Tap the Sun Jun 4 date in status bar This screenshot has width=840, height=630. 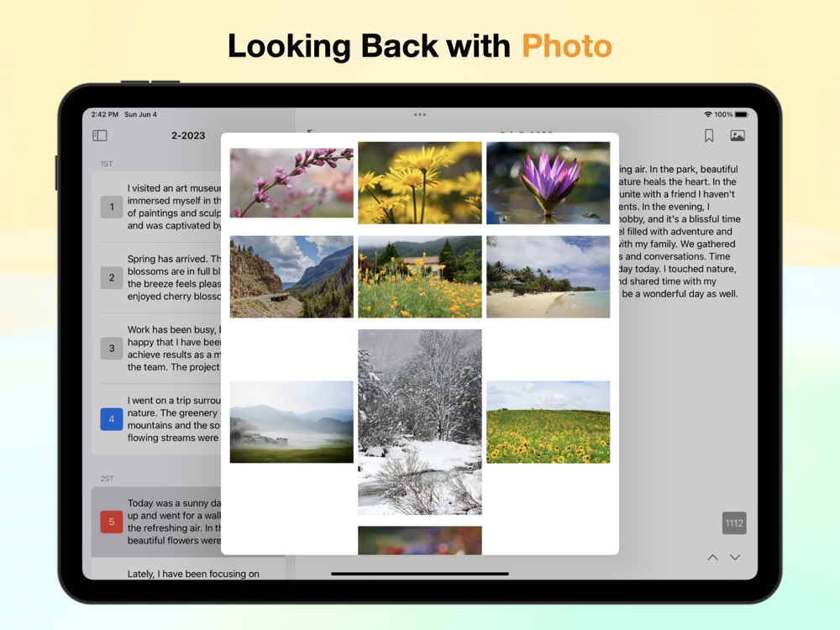(x=140, y=114)
